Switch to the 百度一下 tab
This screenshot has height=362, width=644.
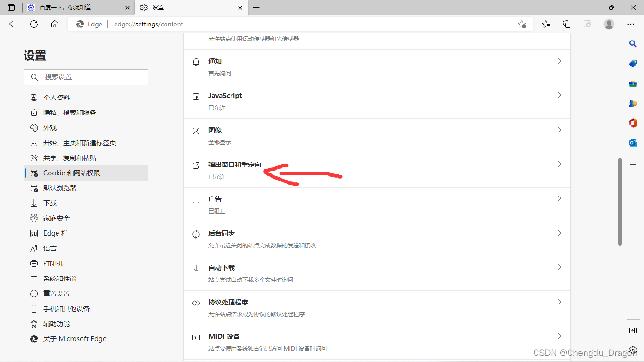71,8
